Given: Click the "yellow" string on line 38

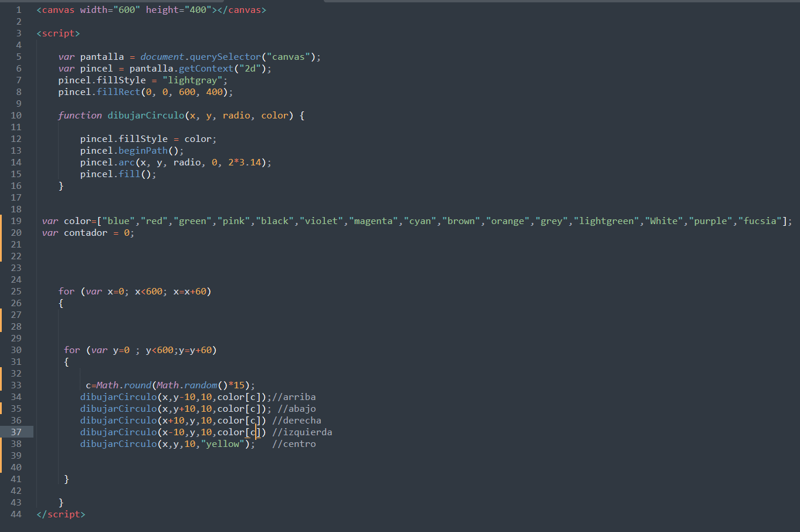Looking at the screenshot, I should pos(223,444).
